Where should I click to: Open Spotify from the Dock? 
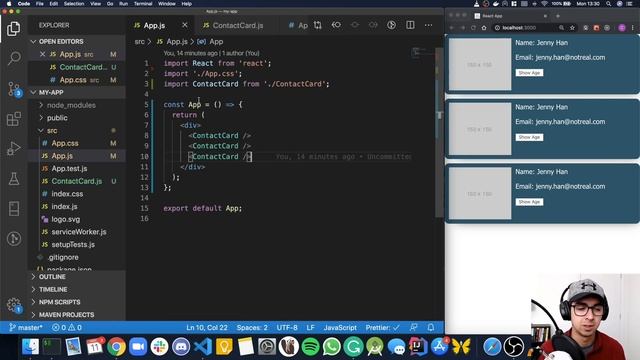point(311,347)
